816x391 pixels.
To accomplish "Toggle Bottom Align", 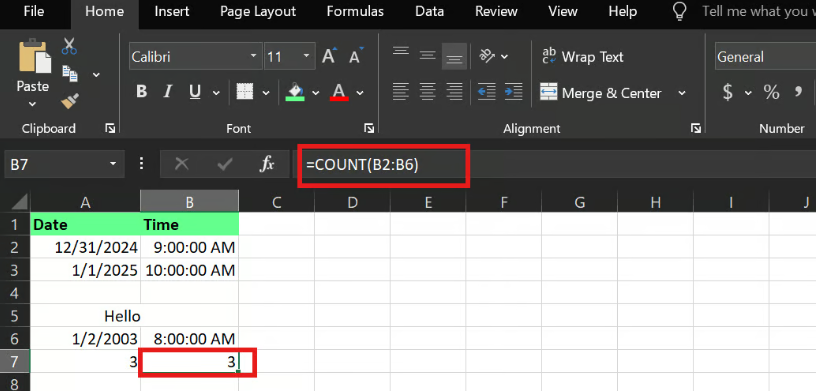I will (454, 56).
